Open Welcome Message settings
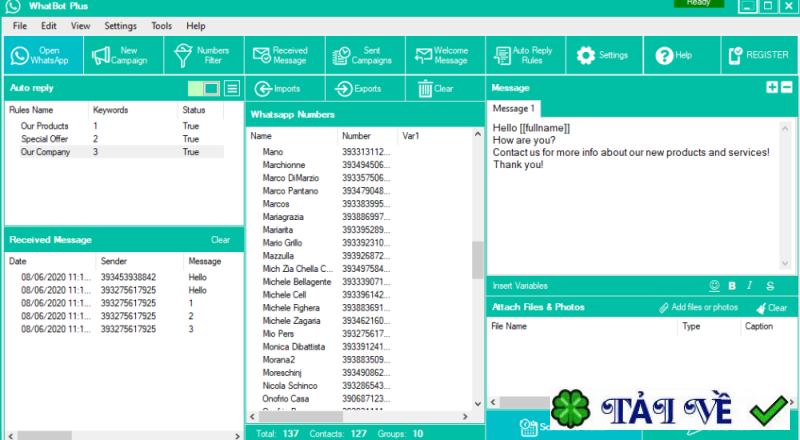This screenshot has width=800, height=440. (x=445, y=55)
